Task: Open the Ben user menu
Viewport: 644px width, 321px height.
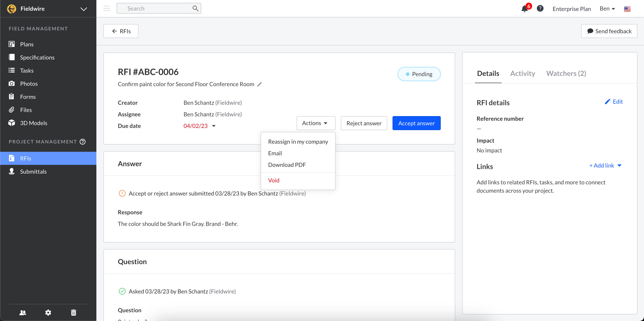Action: coord(607,9)
